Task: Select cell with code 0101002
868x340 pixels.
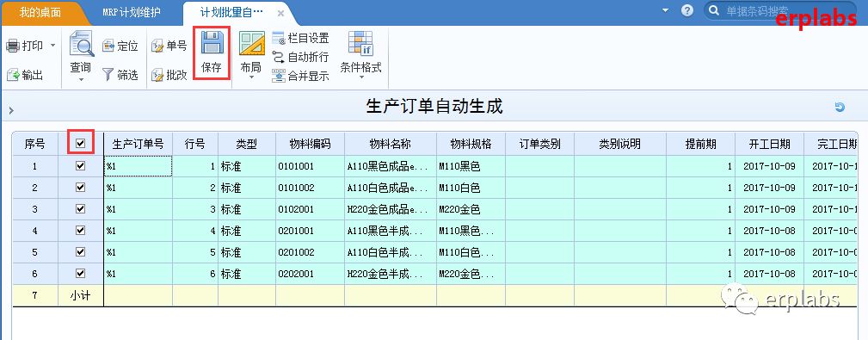Action: click(x=310, y=188)
